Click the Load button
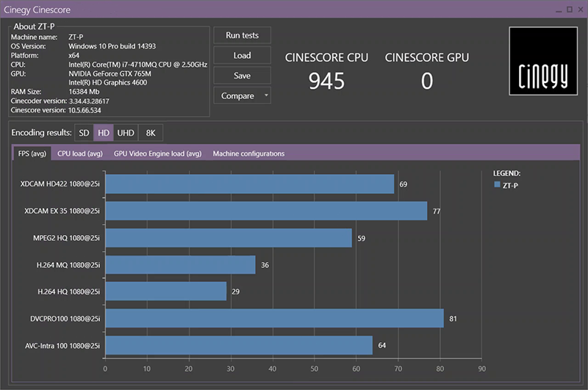Screen dimensions: 588x390 243,55
